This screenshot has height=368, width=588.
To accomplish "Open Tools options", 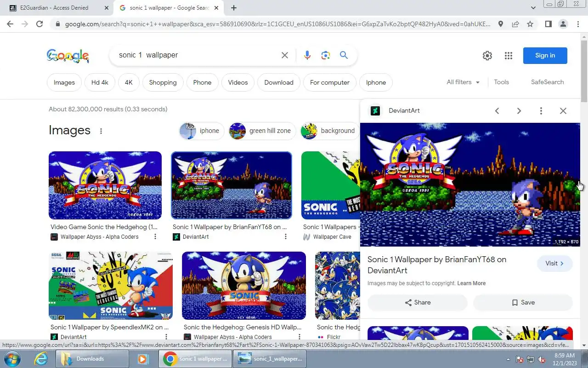I will point(501,82).
